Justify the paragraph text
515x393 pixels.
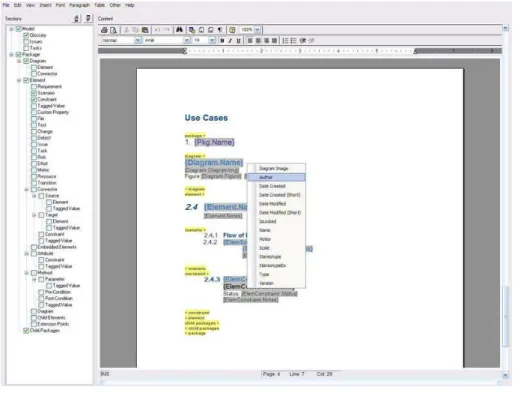(x=274, y=41)
